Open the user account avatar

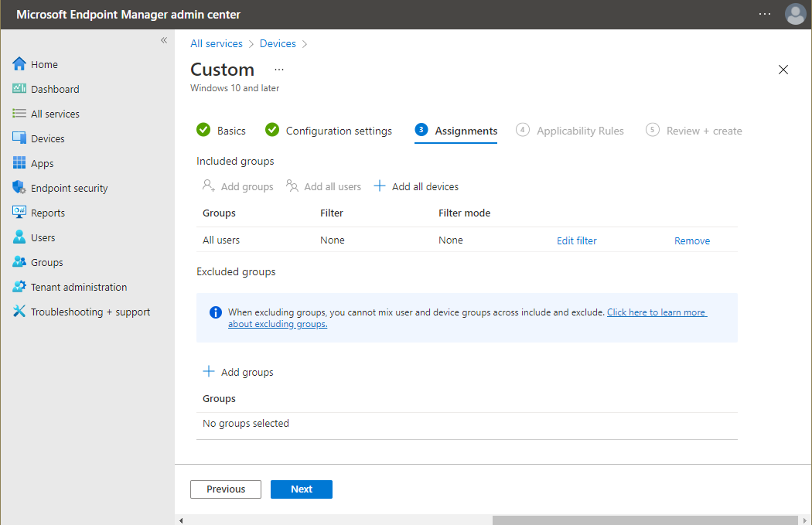795,14
